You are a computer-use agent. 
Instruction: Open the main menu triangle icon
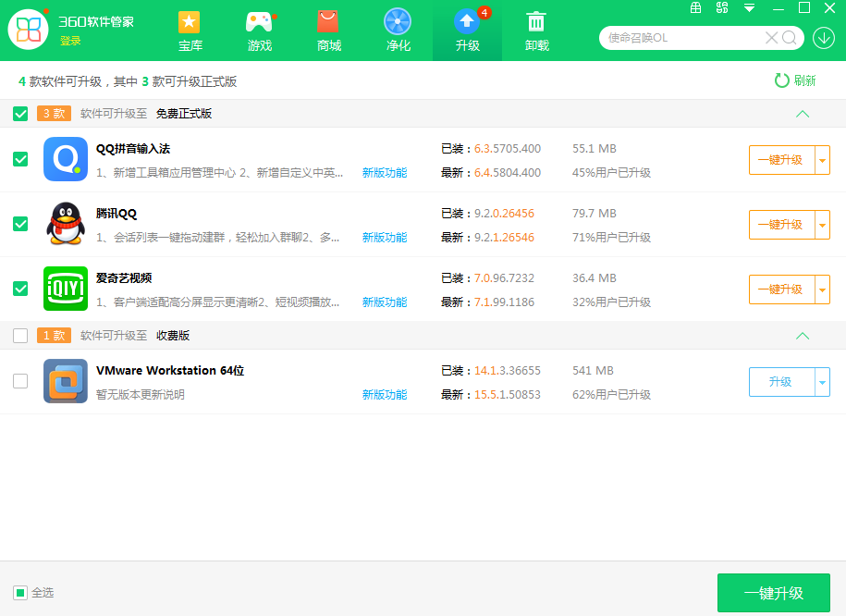[x=749, y=8]
